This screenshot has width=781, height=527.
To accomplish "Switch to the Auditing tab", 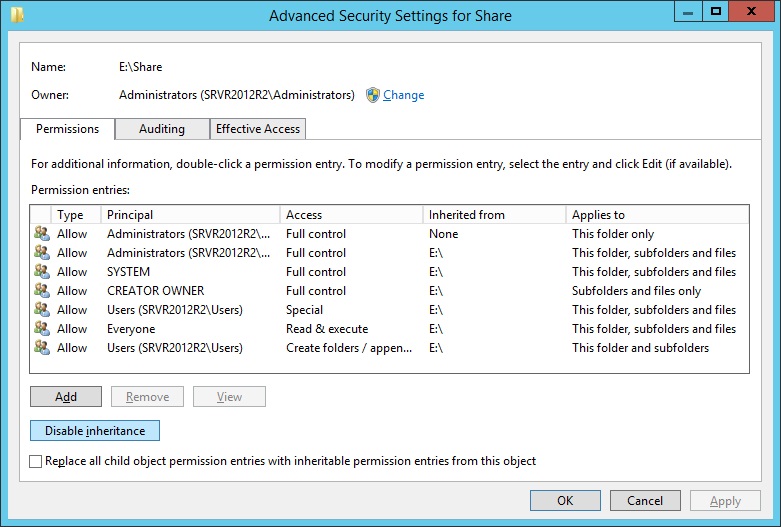I will 162,129.
